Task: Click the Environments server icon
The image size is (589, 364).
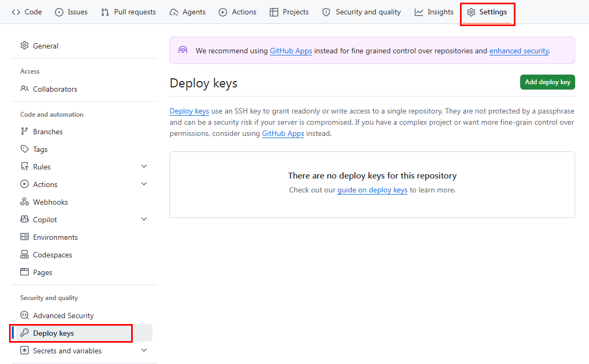Action: (x=25, y=237)
